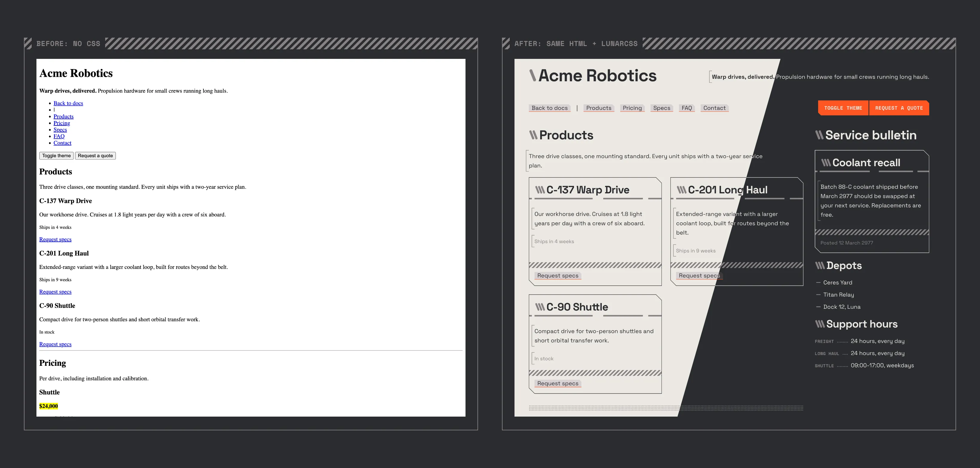Click unstyled 'Pricing' section heading

53,363
